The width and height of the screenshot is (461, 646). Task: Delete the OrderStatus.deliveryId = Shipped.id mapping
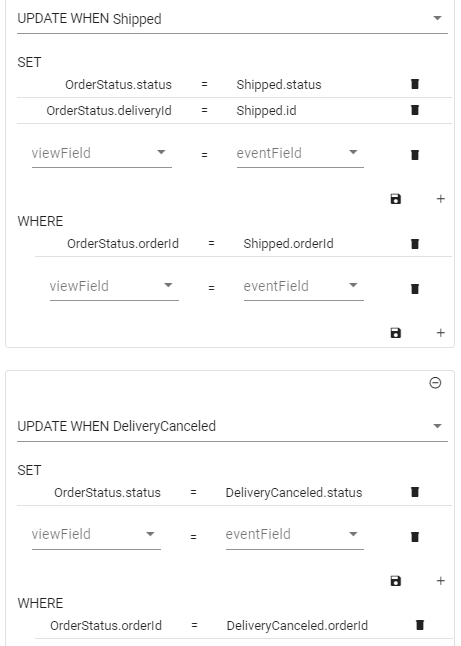[415, 110]
